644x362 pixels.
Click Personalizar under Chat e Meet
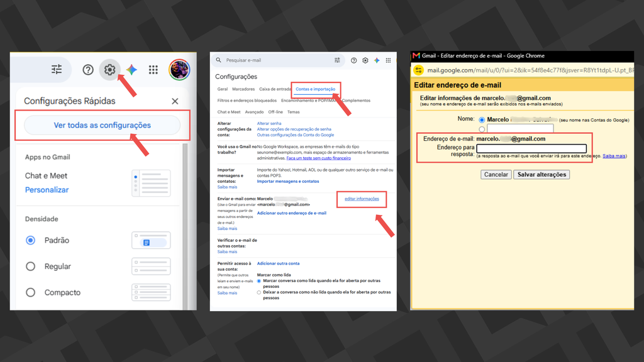(x=47, y=190)
